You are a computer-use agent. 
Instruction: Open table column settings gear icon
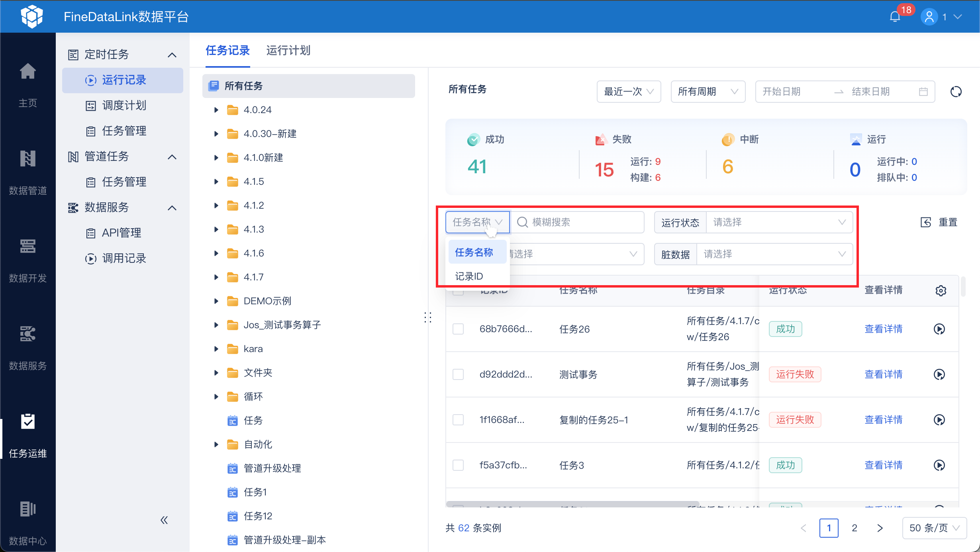941,291
